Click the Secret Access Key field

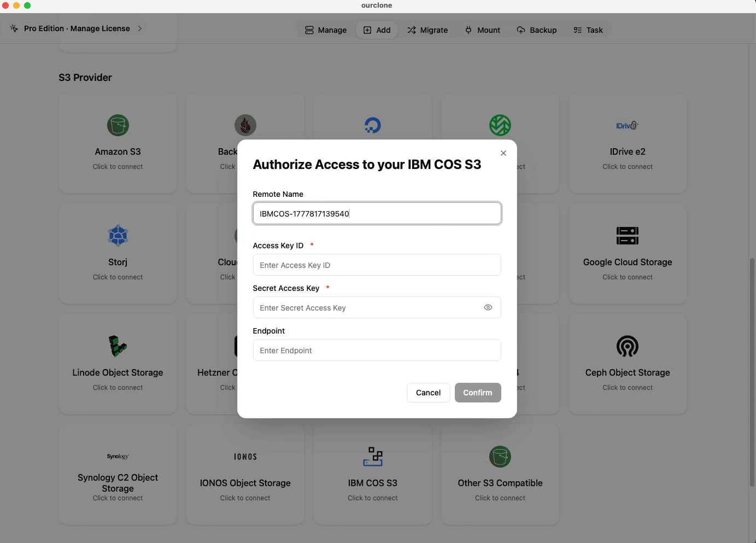point(377,307)
